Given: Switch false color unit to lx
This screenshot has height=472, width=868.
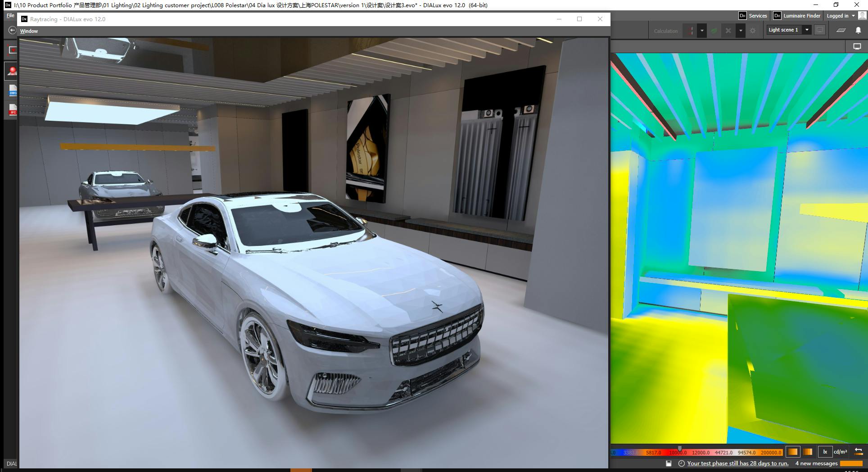Looking at the screenshot, I should point(825,452).
